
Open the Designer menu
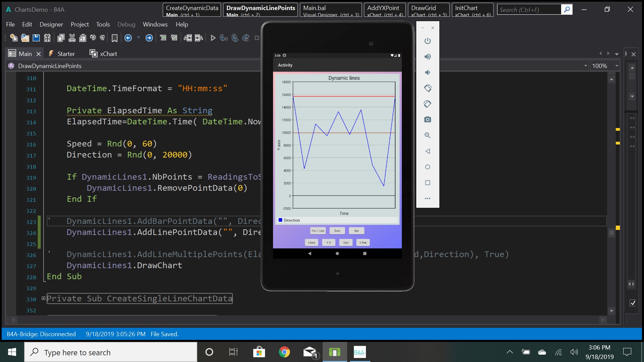click(51, 24)
